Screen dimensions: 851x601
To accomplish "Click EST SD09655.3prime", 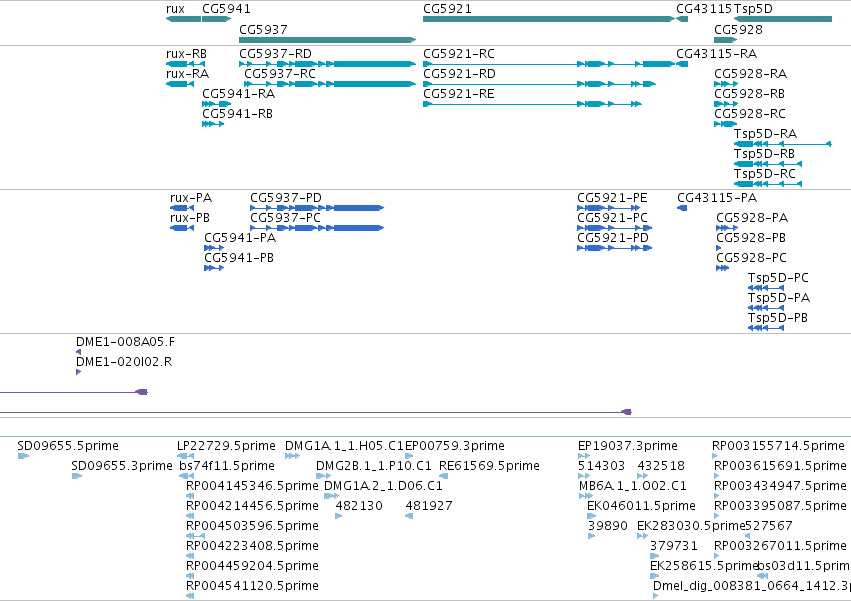I will [x=77, y=476].
